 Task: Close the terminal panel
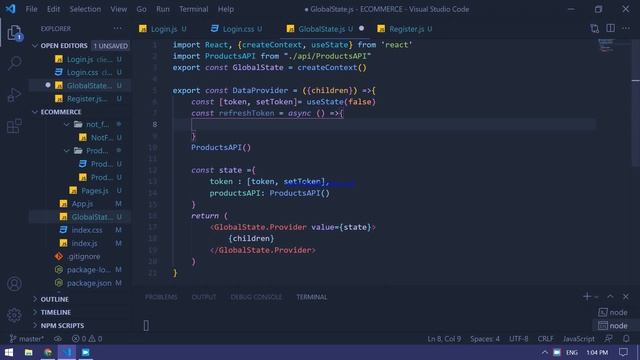(x=626, y=297)
